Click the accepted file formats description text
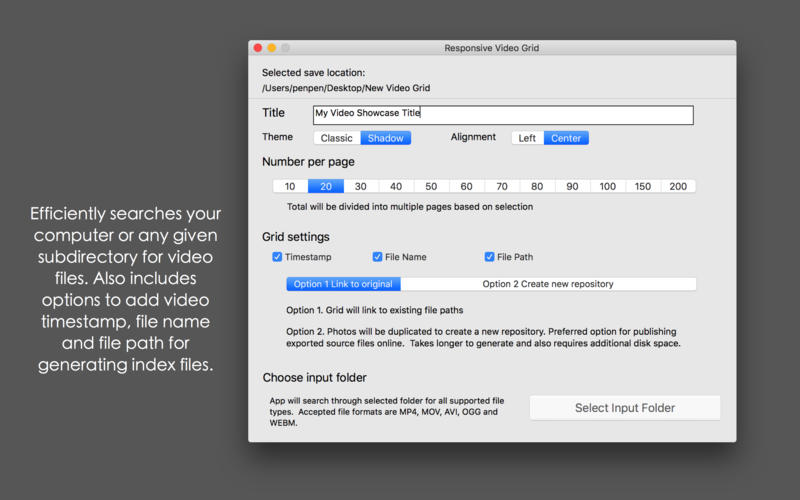This screenshot has width=800, height=500. point(387,412)
